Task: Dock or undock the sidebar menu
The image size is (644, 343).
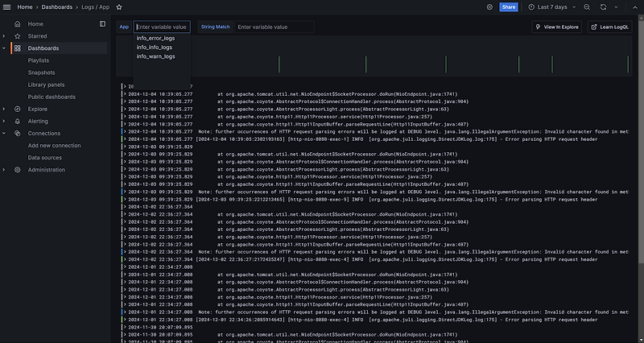Action: [102, 24]
